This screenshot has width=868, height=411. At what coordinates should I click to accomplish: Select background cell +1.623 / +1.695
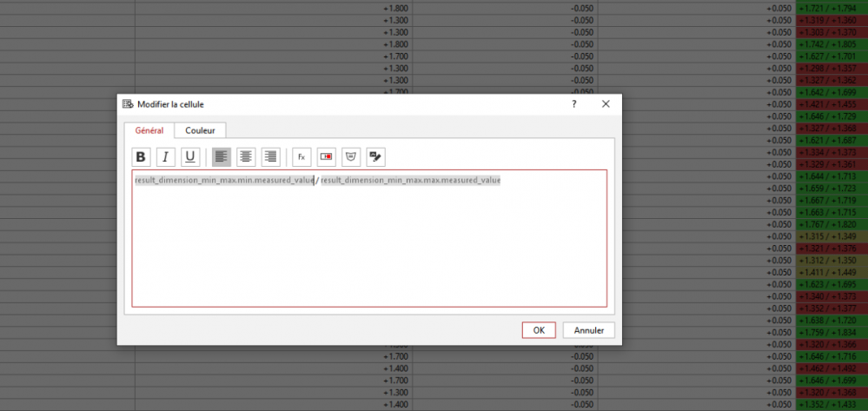[x=832, y=285]
